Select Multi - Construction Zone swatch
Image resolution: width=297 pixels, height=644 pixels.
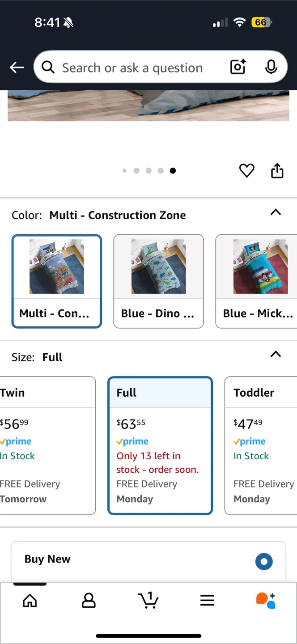[57, 281]
